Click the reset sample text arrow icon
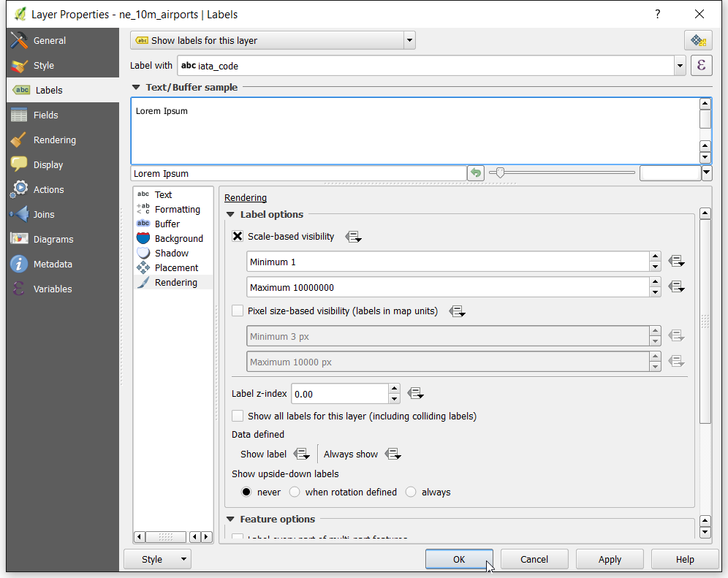Image resolution: width=728 pixels, height=578 pixels. point(476,173)
